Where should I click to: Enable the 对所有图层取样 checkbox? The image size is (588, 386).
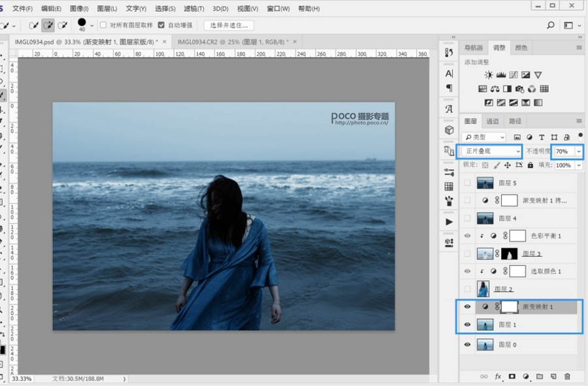pyautogui.click(x=103, y=25)
